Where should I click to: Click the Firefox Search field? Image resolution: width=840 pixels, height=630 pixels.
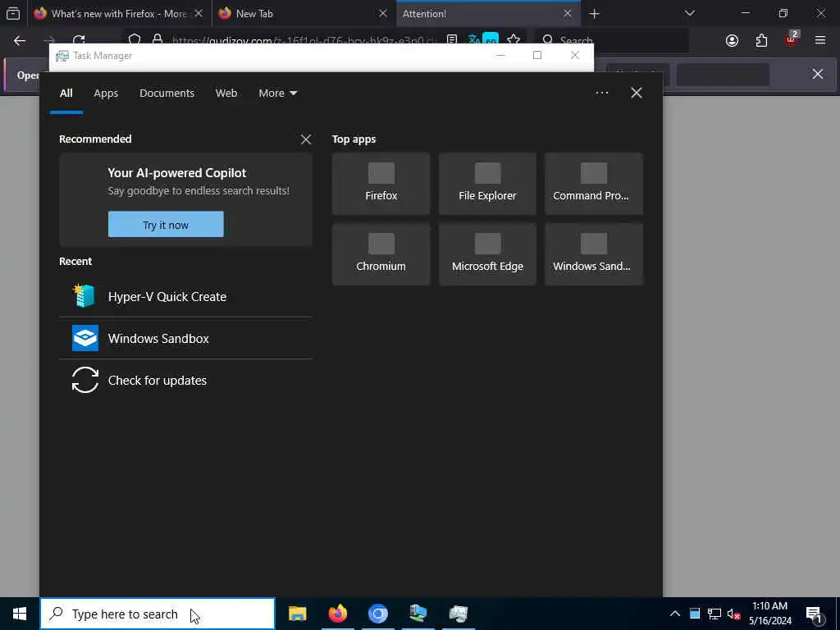tap(612, 41)
